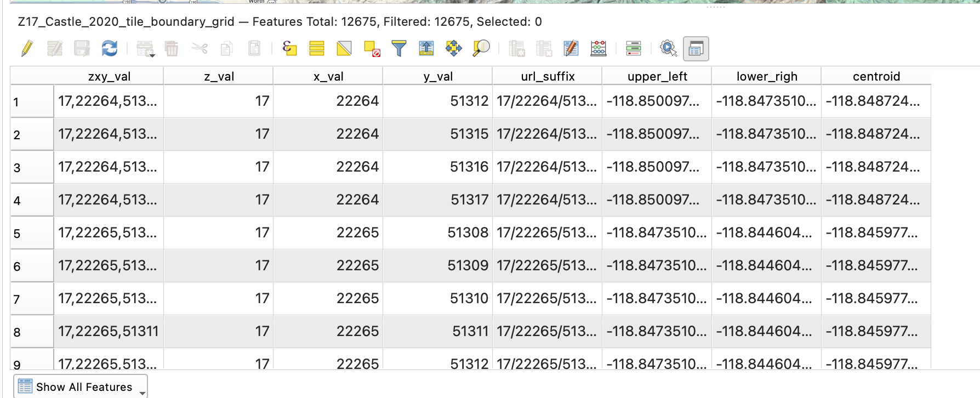
Task: Open the filter/select by form funnel icon
Action: click(x=399, y=49)
